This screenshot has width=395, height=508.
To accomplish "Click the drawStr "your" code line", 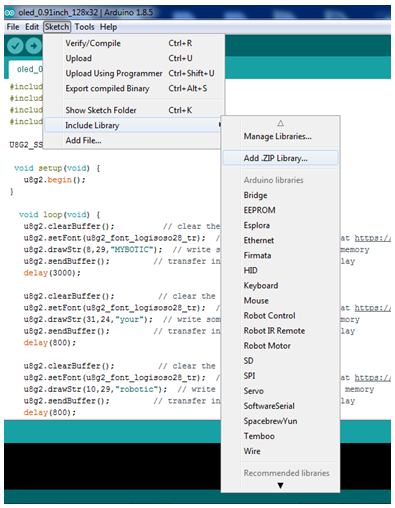I will click(88, 320).
